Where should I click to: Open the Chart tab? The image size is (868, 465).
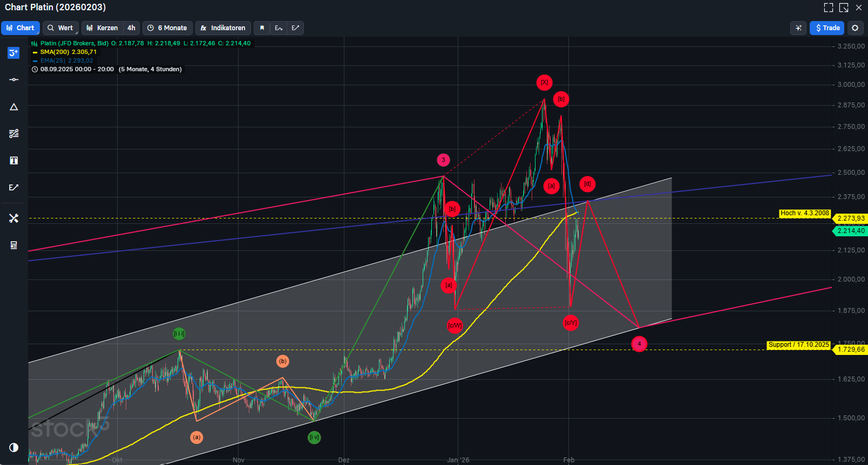21,28
